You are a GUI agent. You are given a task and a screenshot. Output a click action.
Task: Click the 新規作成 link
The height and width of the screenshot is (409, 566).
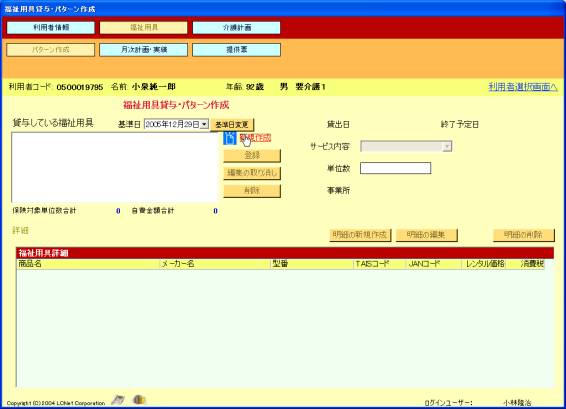pos(255,138)
